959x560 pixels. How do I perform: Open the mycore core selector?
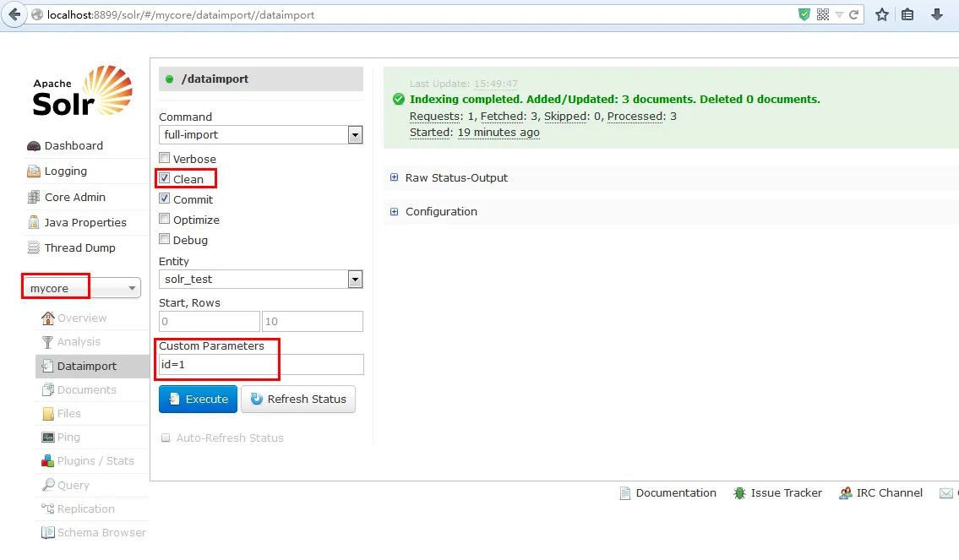(81, 288)
